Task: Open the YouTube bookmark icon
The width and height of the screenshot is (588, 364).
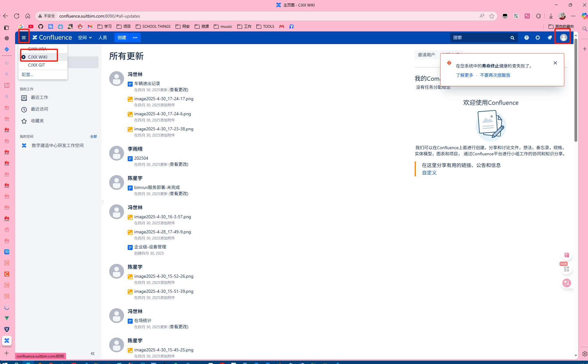Action: coord(31,27)
